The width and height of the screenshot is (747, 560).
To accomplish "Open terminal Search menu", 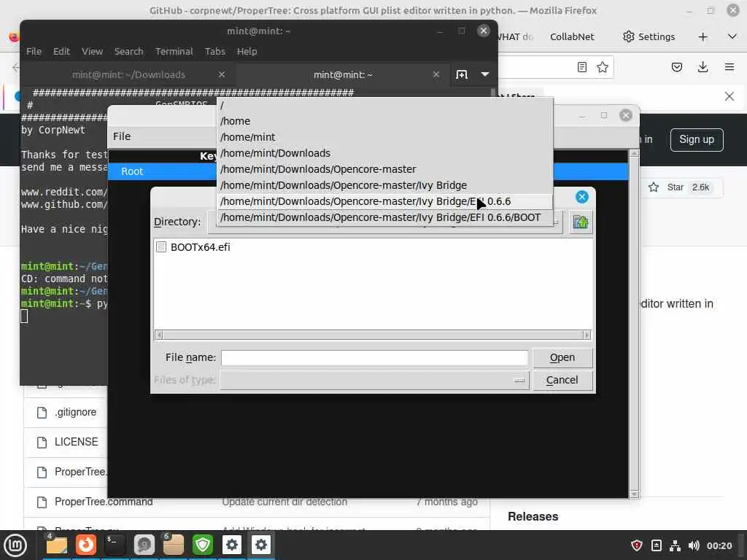I will point(128,52).
